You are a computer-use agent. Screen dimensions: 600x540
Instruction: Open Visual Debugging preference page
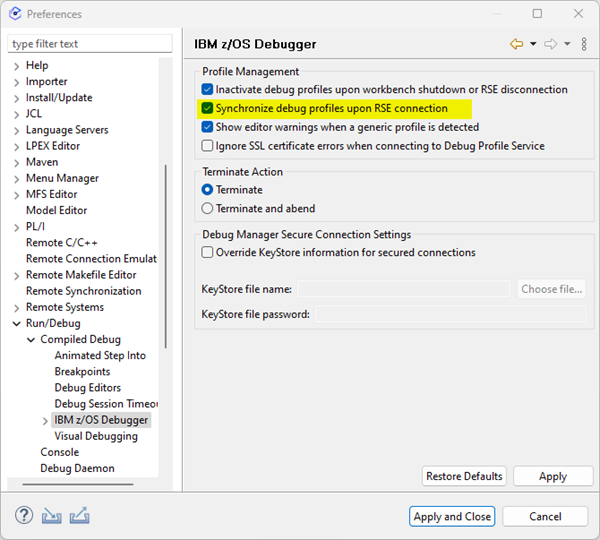96,436
